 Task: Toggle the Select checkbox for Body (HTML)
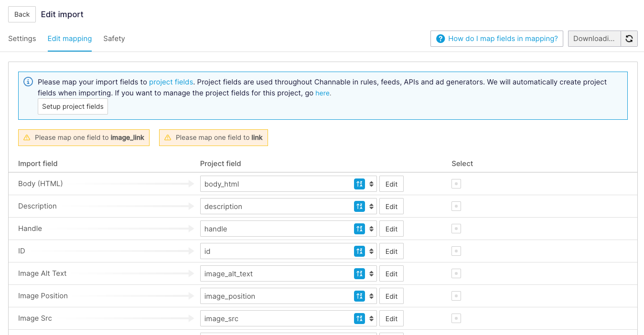coord(456,184)
